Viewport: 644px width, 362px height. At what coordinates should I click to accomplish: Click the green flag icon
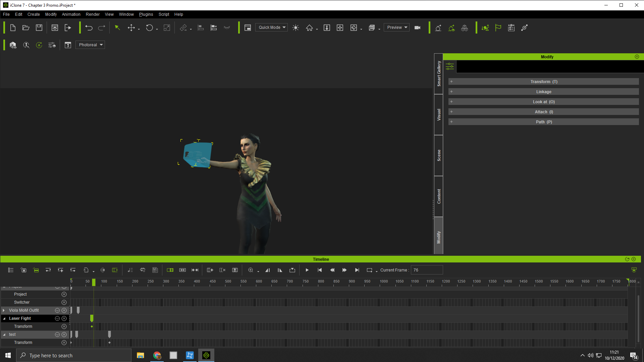pyautogui.click(x=498, y=28)
